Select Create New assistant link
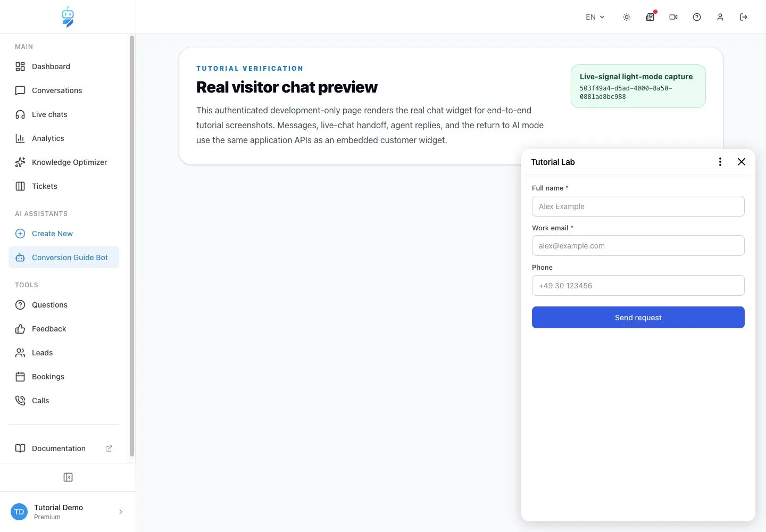The width and height of the screenshot is (766, 532). click(x=64, y=234)
